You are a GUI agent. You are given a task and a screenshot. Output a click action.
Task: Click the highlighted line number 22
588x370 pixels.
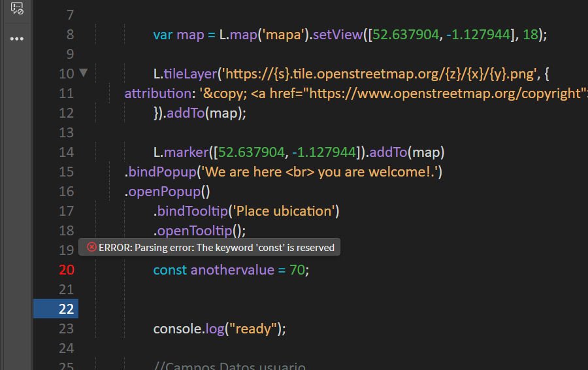(66, 309)
